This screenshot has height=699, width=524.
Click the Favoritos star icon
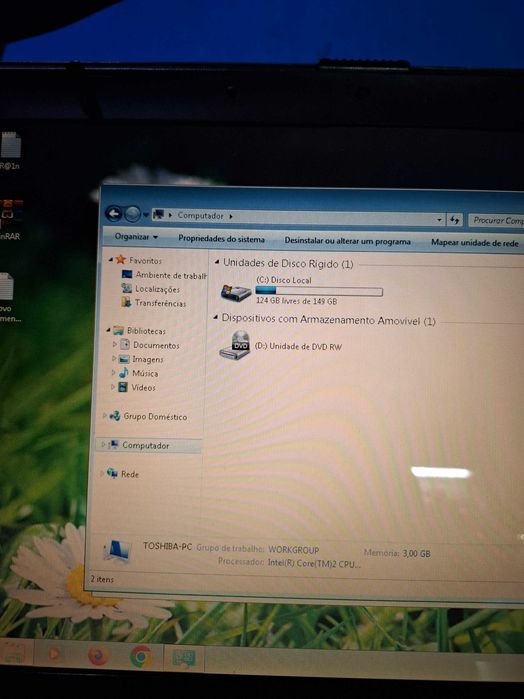point(120,259)
